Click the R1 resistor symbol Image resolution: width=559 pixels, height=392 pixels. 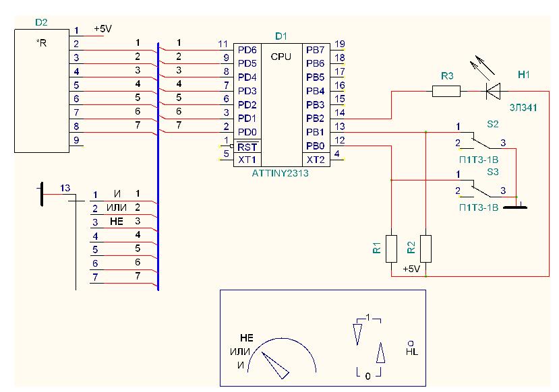[391, 249]
